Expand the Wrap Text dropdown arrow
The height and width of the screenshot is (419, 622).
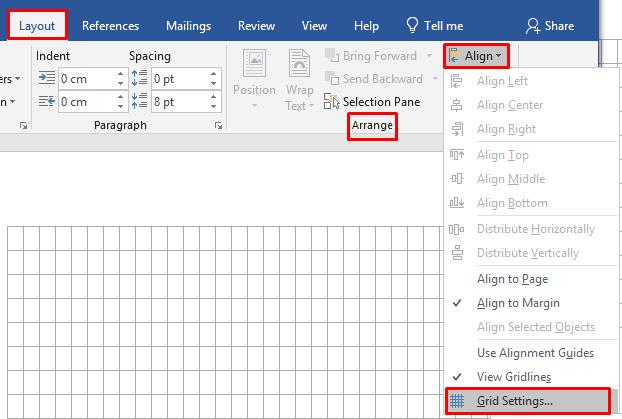coord(311,106)
